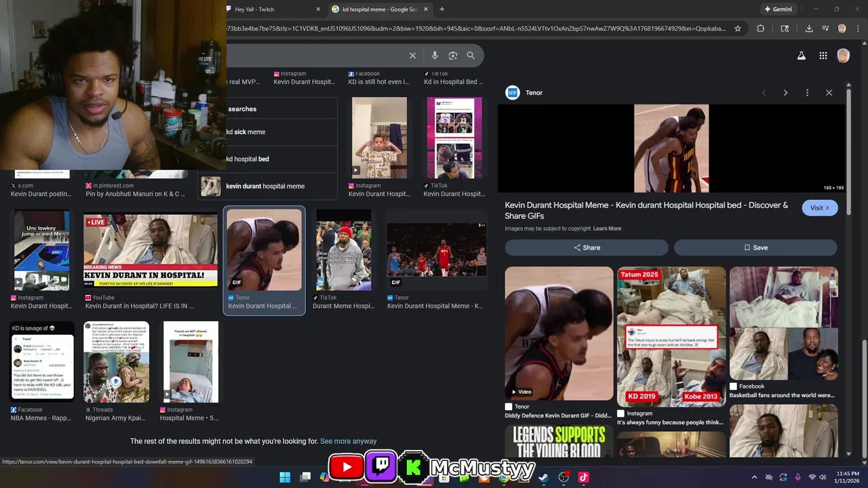
Task: Switch to the Hey Yall - Twitch tab
Action: pyautogui.click(x=271, y=9)
